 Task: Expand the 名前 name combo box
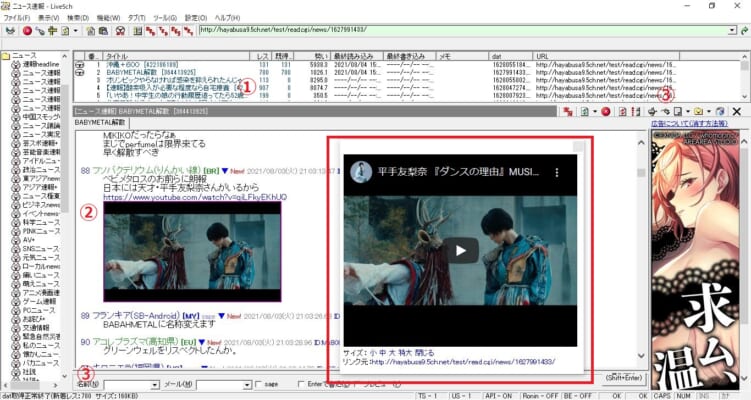tap(154, 383)
